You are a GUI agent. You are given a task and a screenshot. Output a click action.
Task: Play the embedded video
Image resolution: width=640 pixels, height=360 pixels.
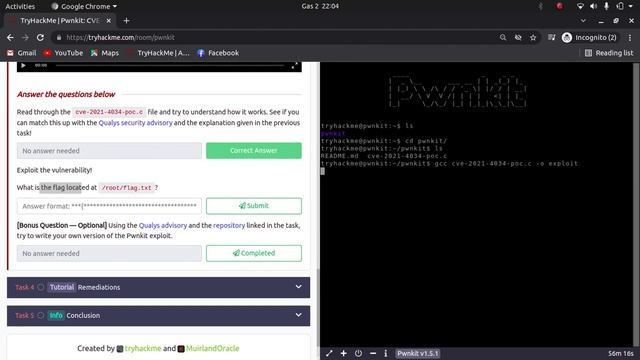point(23,65)
